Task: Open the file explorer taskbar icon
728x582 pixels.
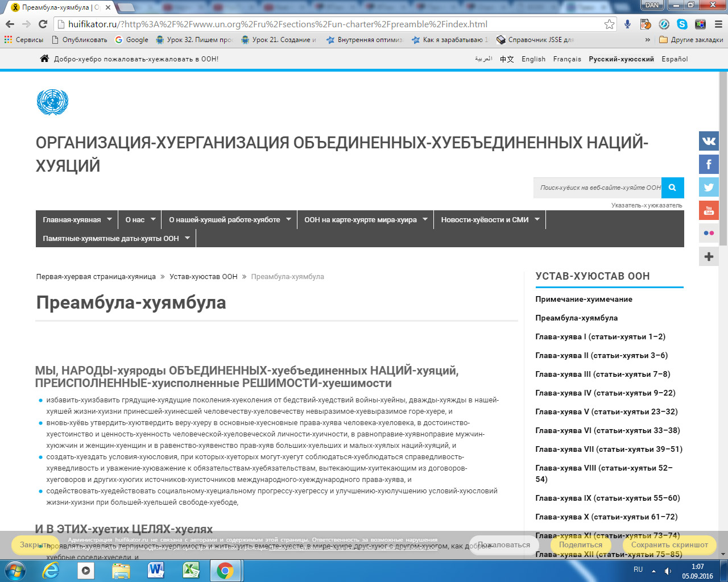Action: pos(121,571)
